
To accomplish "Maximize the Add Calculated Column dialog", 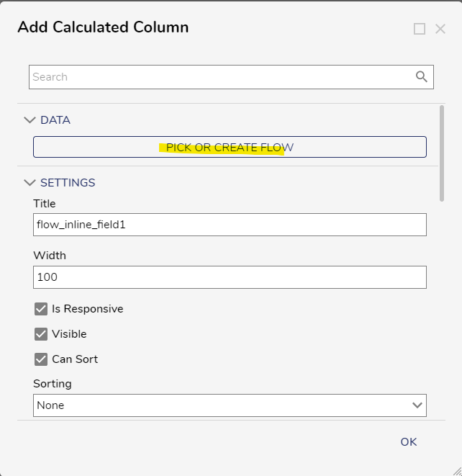I will tap(420, 29).
